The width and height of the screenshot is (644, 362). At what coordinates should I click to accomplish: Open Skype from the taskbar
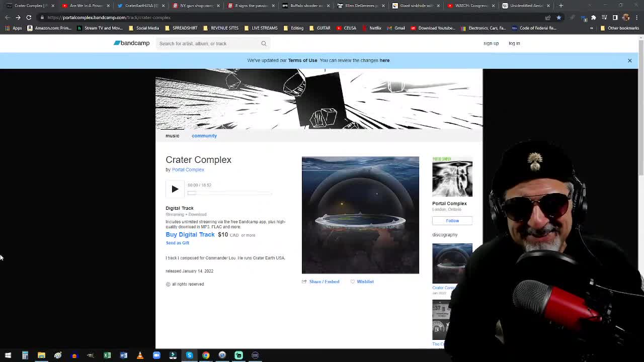[189, 355]
